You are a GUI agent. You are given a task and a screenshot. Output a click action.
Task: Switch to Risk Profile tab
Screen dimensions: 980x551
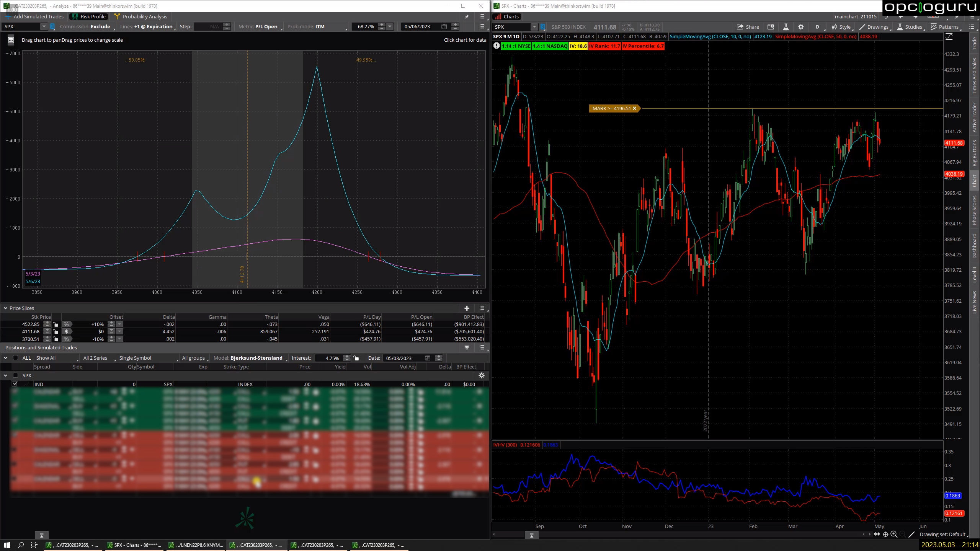(89, 16)
